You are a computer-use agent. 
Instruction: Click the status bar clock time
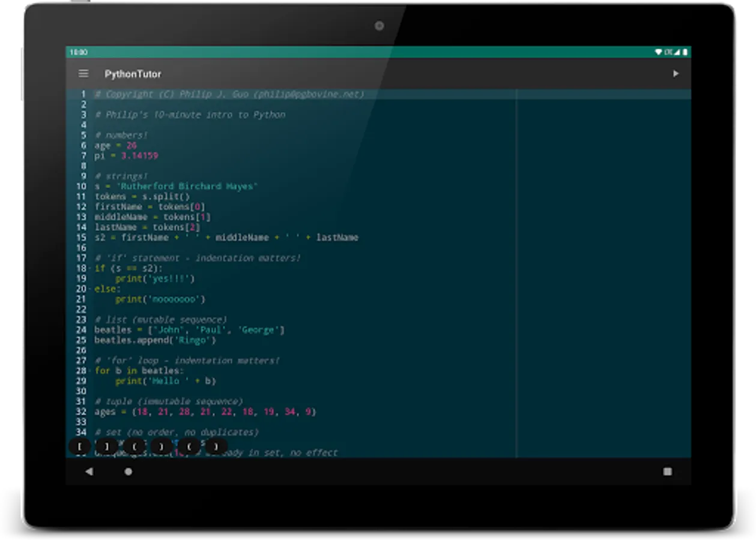(79, 52)
